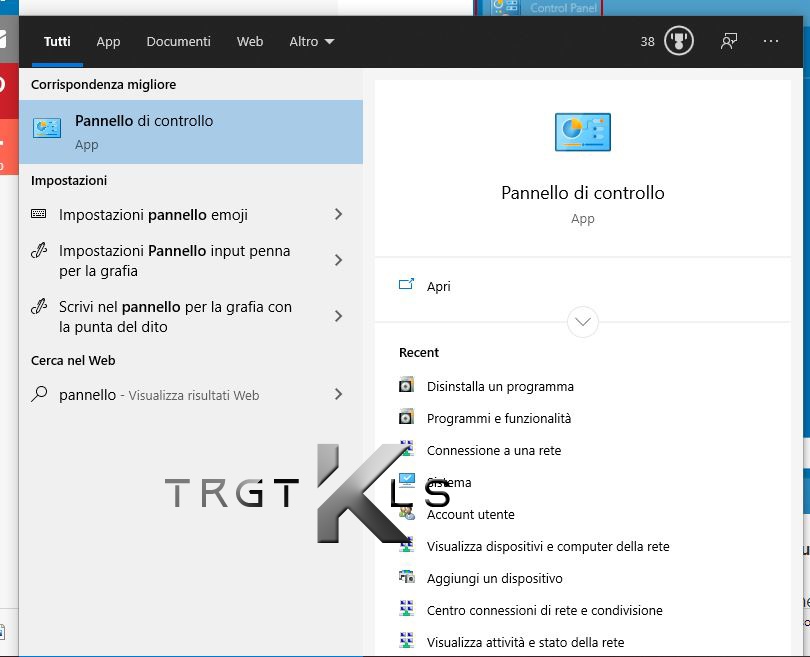Viewport: 810px width, 657px height.
Task: Click the Aggiungi un dispositivo icon
Action: click(x=406, y=578)
